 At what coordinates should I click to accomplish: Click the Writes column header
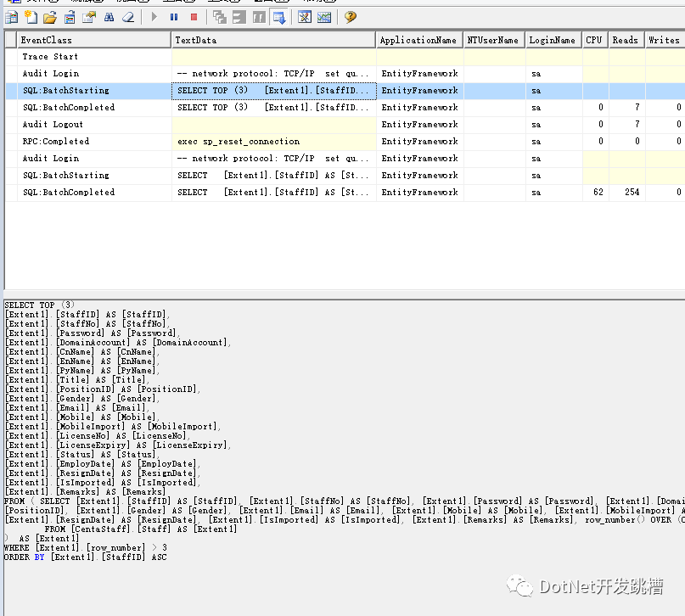665,40
